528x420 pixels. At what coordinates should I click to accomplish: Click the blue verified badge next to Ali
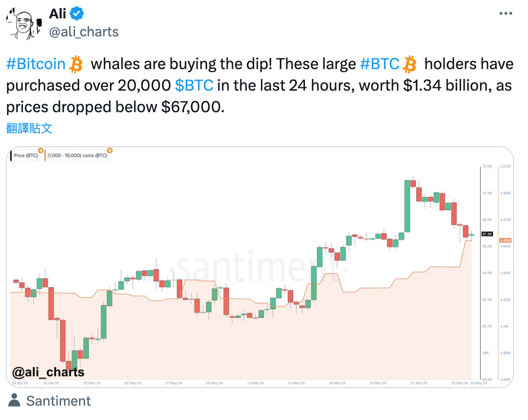[x=77, y=14]
